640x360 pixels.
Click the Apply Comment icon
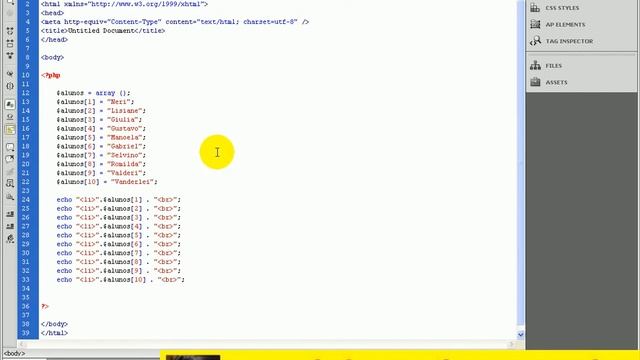(x=10, y=147)
